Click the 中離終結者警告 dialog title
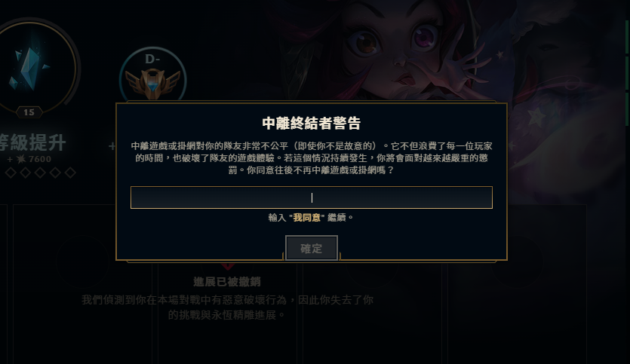Image resolution: width=630 pixels, height=364 pixels. pyautogui.click(x=312, y=123)
